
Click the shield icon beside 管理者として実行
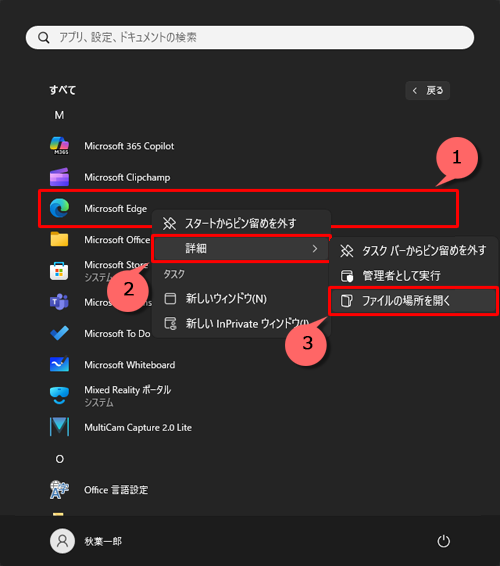pos(347,276)
